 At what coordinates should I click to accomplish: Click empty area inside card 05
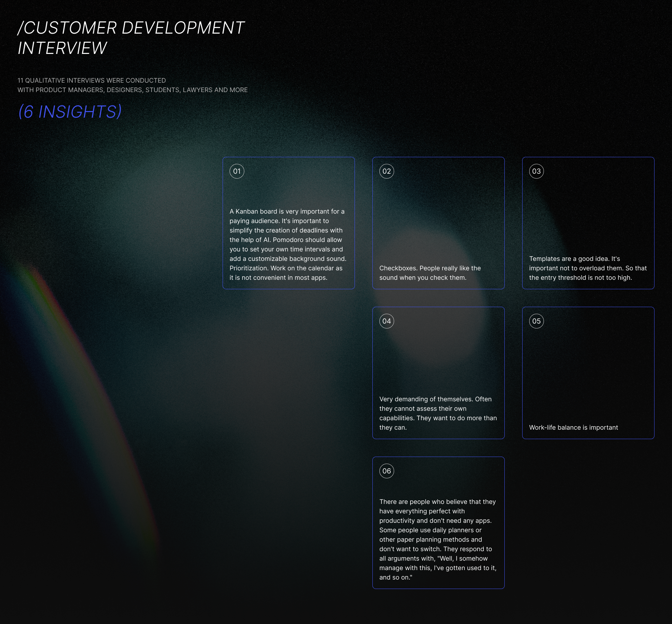pyautogui.click(x=588, y=371)
